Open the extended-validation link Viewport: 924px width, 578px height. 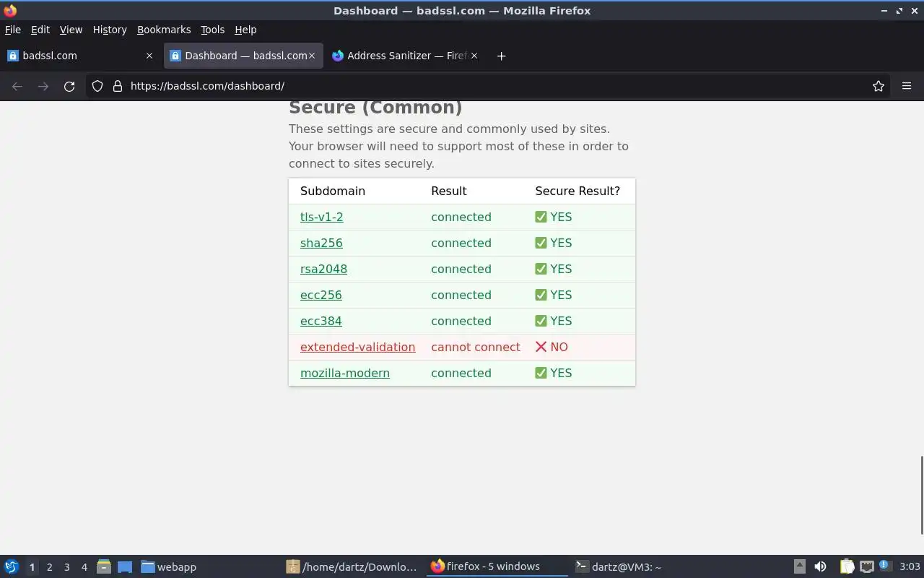coord(358,347)
